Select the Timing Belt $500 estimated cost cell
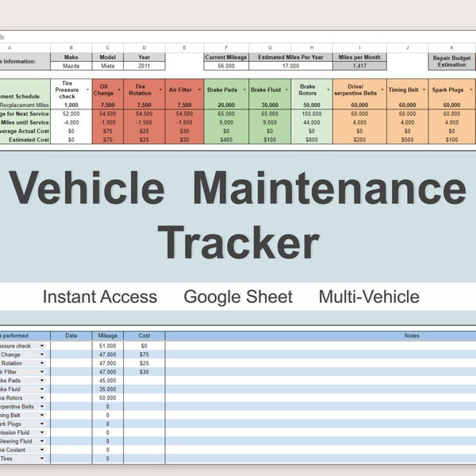This screenshot has width=476, height=476. (x=408, y=140)
